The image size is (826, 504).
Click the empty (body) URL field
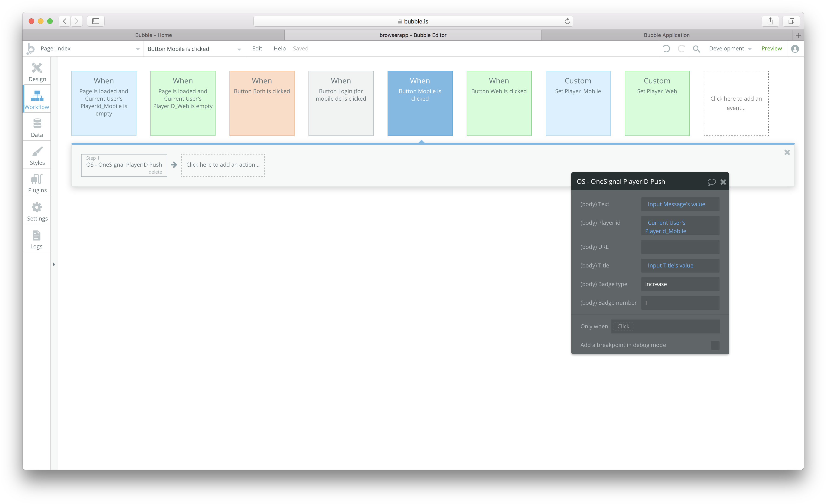coord(680,247)
